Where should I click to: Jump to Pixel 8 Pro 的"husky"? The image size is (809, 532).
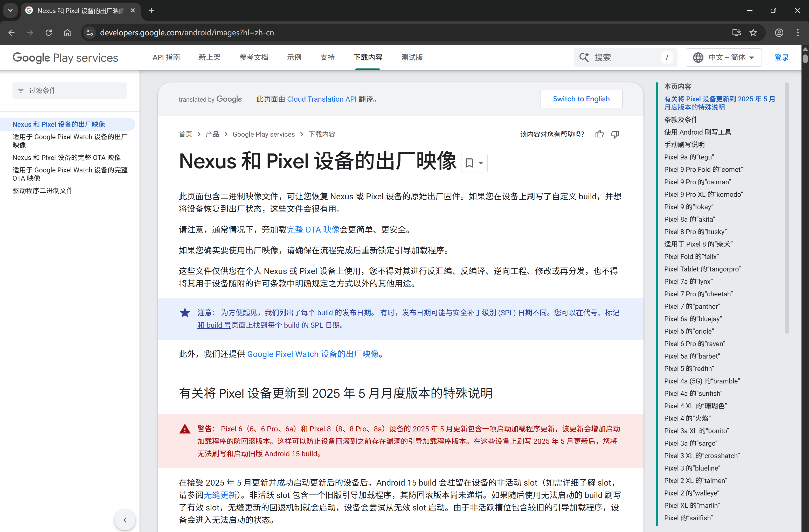pos(695,232)
